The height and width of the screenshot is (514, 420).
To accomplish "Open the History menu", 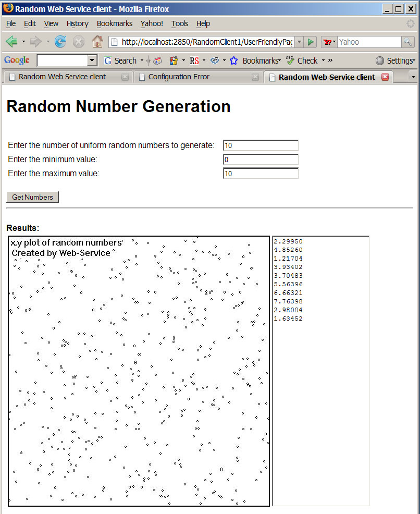I will 77,23.
